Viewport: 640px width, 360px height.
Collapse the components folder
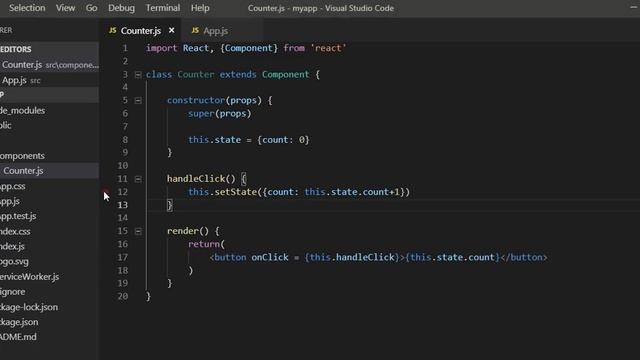point(22,156)
